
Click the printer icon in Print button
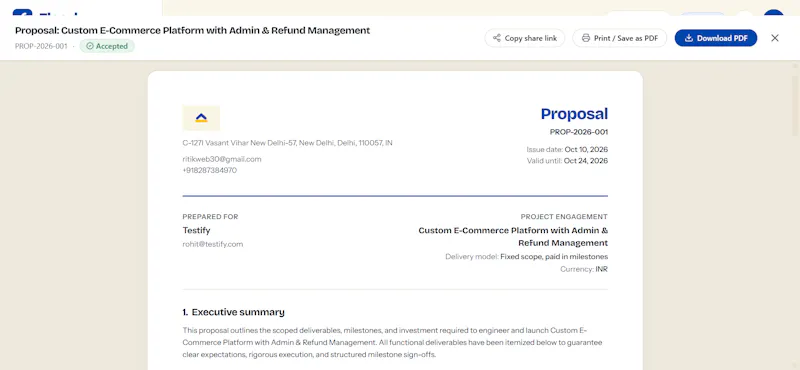pos(586,38)
